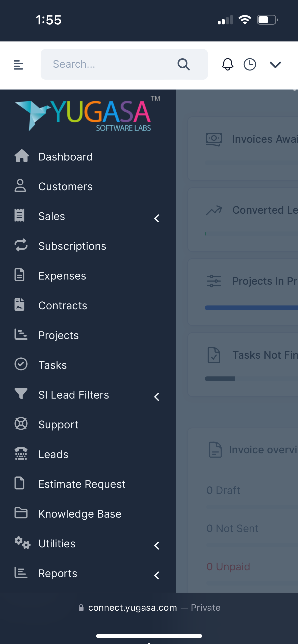Click the '0 Draft' invoice text
The height and width of the screenshot is (644, 298).
(x=223, y=490)
